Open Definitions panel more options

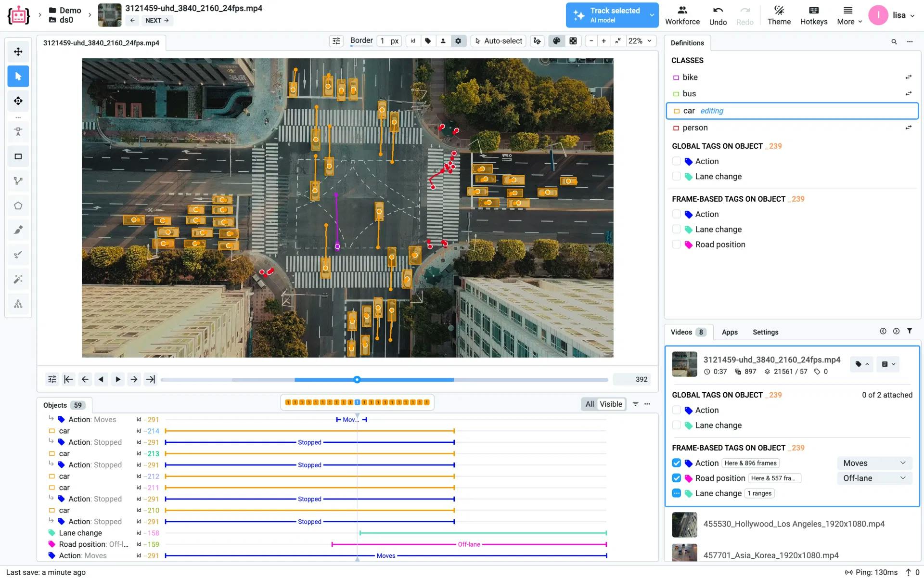[910, 42]
